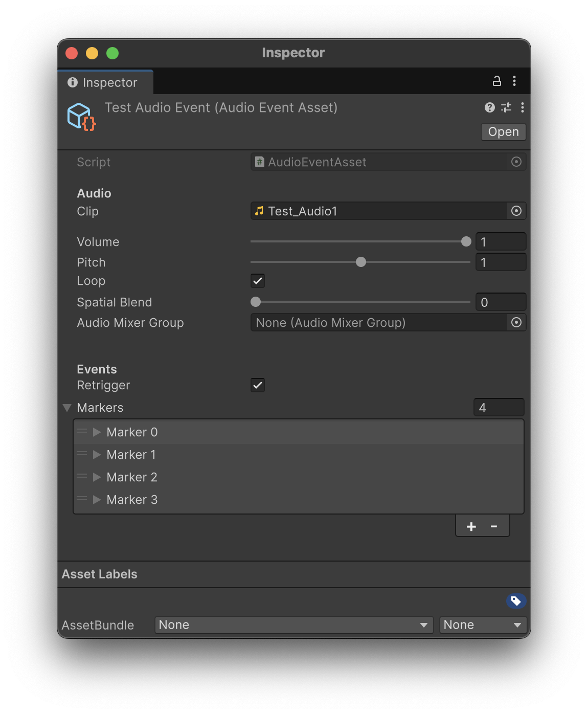
Task: Click the Inspector tab info icon
Action: click(73, 82)
